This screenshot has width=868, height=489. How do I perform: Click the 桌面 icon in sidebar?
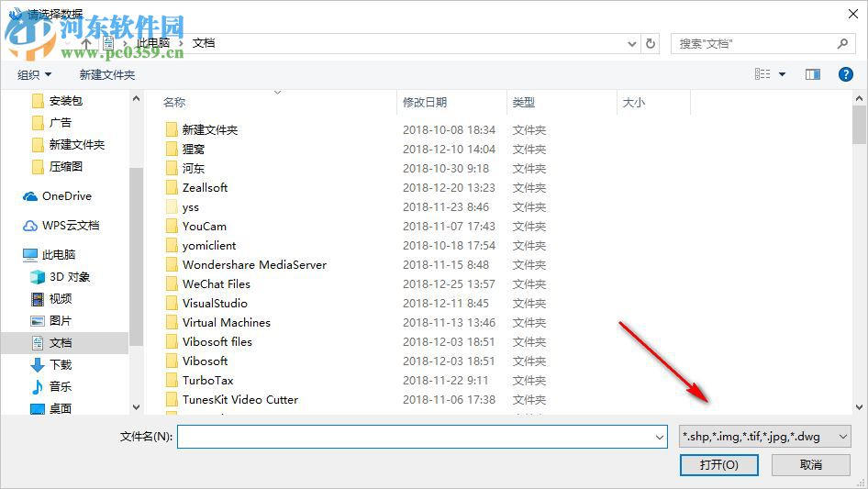38,408
